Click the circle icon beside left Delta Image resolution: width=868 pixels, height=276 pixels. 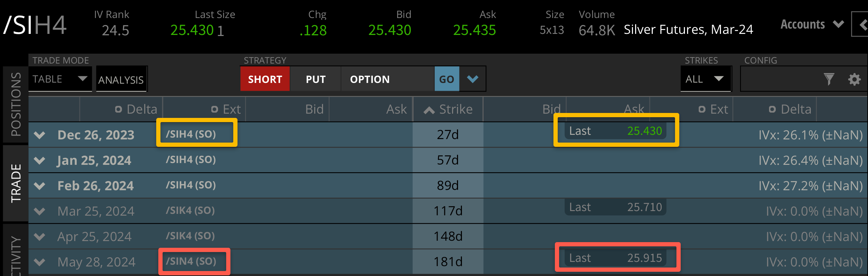pyautogui.click(x=119, y=109)
